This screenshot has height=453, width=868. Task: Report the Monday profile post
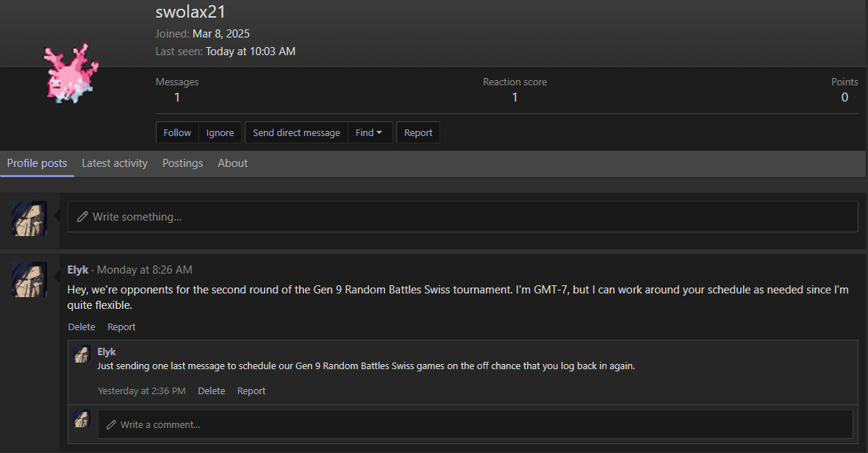[x=121, y=327]
